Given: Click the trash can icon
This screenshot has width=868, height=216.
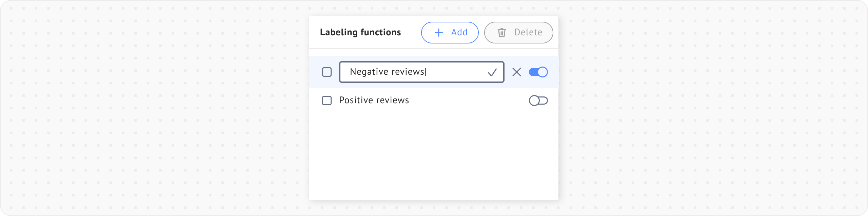Looking at the screenshot, I should [501, 33].
